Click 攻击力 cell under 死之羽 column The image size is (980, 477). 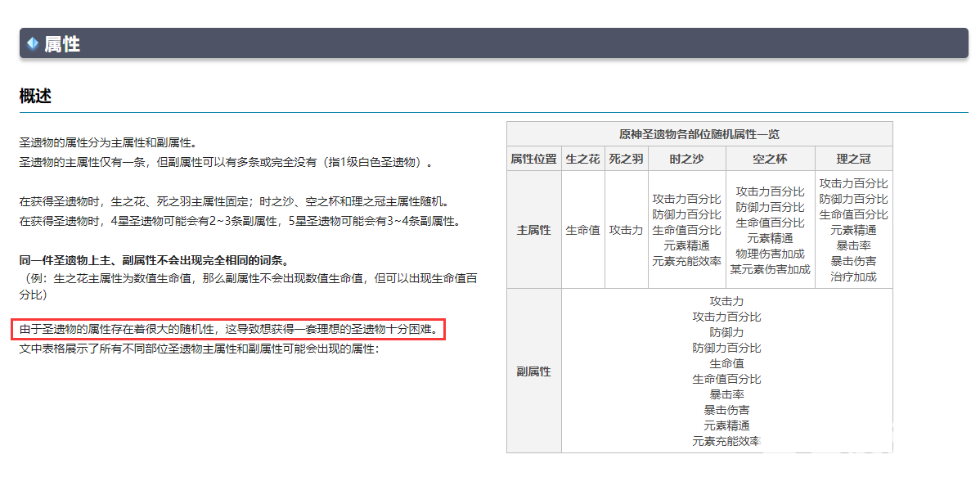coord(627,230)
